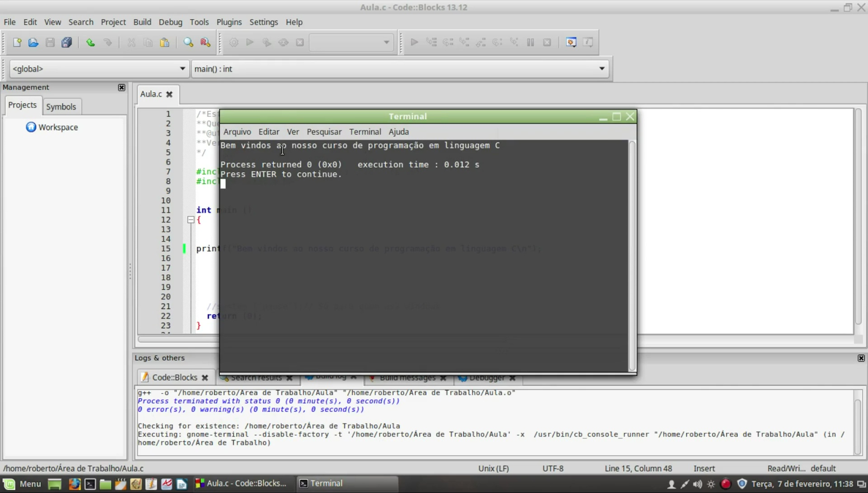Screen dimensions: 868x493
Task: Switch to the Terminal taskbar button
Action: click(x=347, y=484)
